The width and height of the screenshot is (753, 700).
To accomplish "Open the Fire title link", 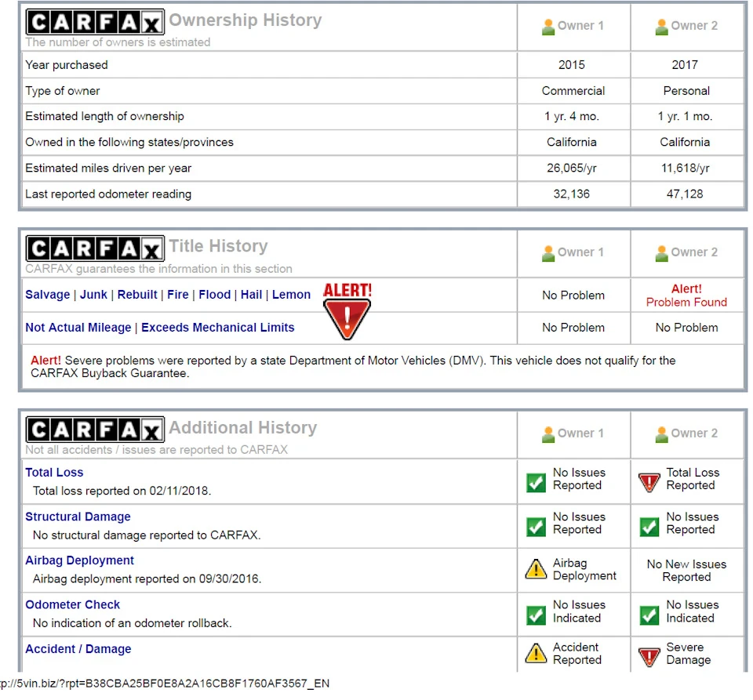I will [x=178, y=295].
